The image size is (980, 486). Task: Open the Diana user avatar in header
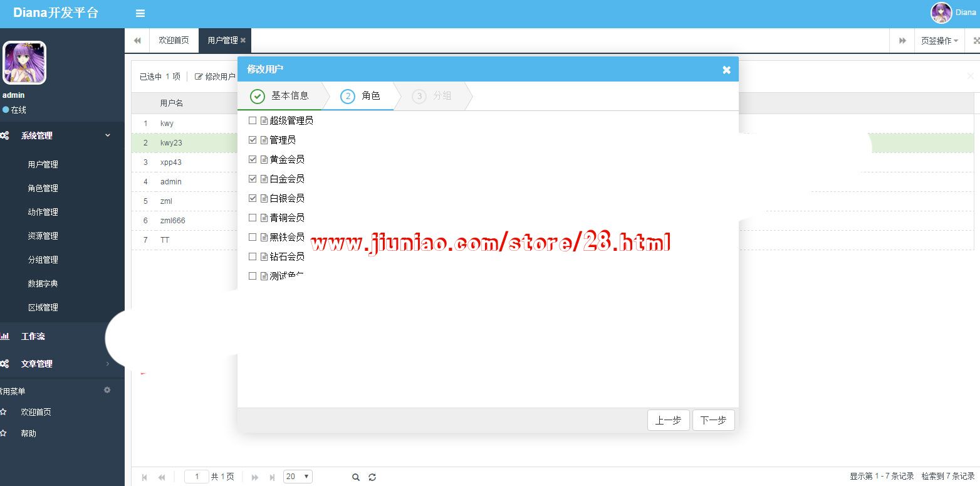941,13
